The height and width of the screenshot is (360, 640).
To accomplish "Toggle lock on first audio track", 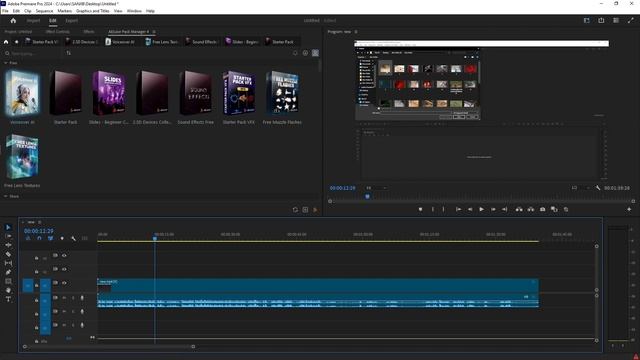I will 36,300.
